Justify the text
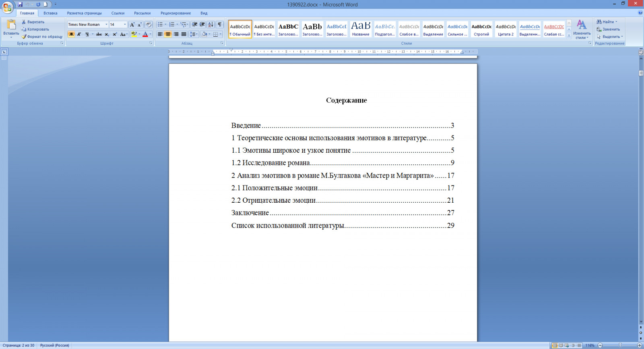The image size is (644, 349). click(184, 34)
